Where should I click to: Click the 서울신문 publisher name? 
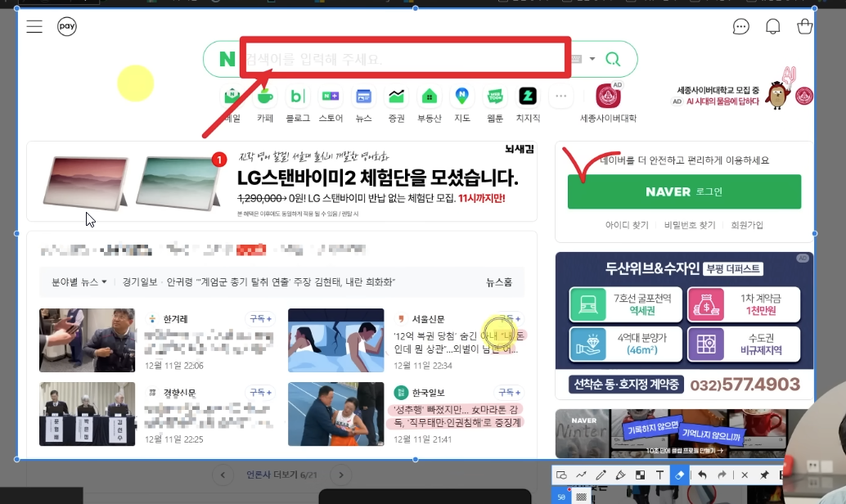click(x=428, y=319)
